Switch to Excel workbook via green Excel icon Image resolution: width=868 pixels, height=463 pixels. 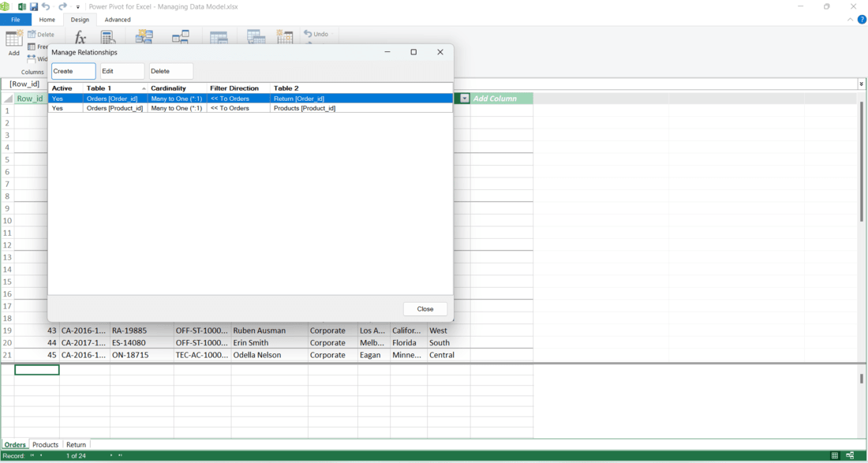tap(22, 6)
